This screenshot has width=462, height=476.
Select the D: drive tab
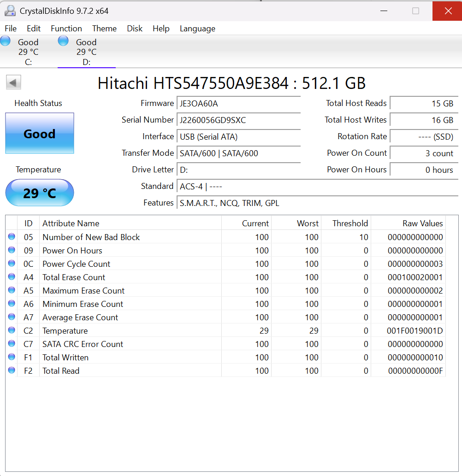pos(87,52)
